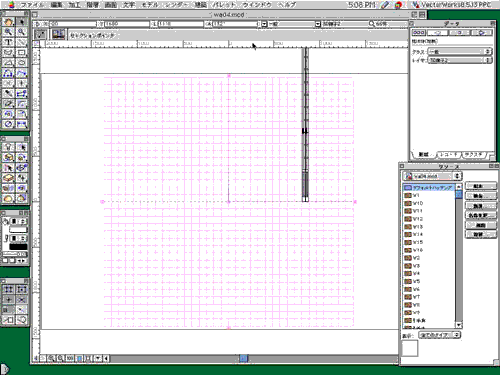Click the black pen color swatch
This screenshot has height=375, width=500.
point(18,247)
